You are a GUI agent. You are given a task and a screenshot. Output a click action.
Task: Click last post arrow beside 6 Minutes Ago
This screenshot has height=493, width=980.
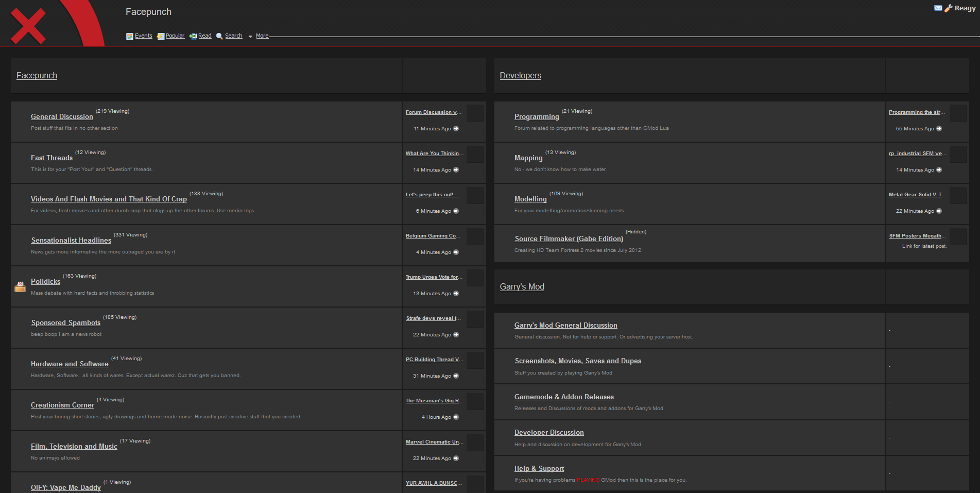pos(456,211)
